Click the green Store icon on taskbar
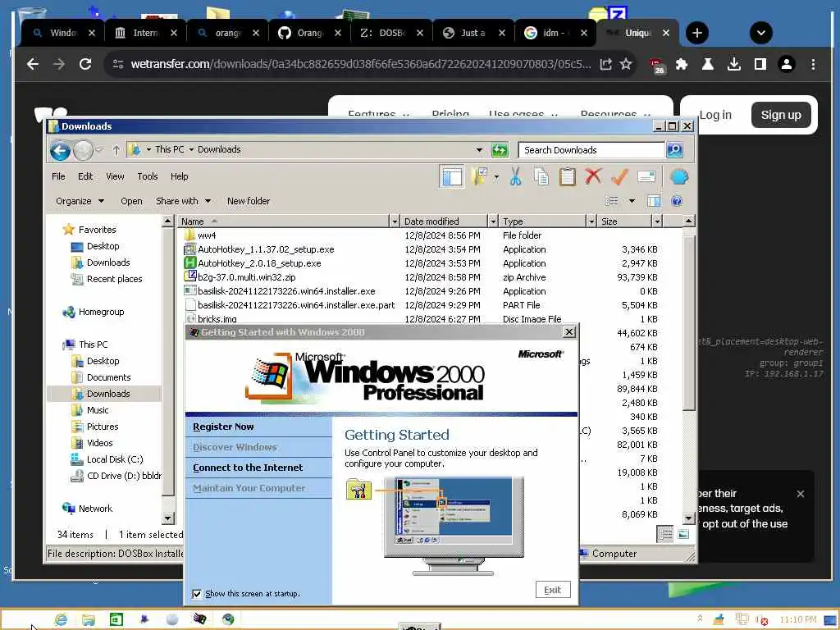The height and width of the screenshot is (630, 840). click(116, 619)
